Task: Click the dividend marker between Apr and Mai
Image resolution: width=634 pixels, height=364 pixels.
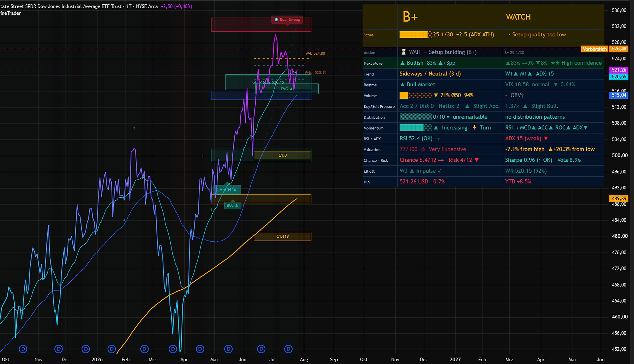Action: [x=200, y=349]
